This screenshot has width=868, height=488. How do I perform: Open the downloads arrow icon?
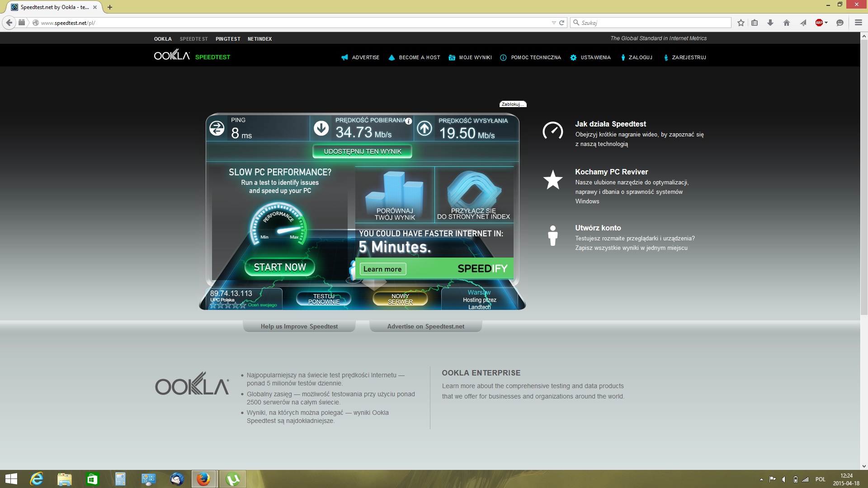coord(770,23)
